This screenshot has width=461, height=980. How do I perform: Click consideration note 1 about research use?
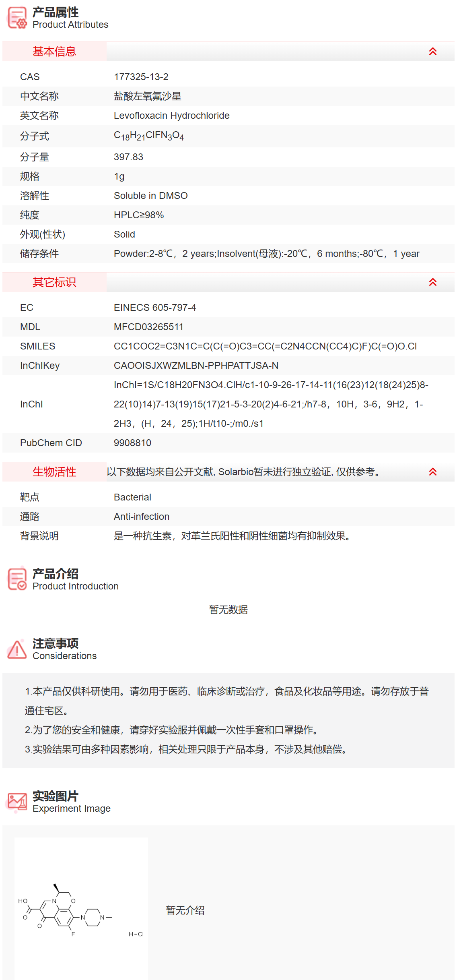click(227, 701)
